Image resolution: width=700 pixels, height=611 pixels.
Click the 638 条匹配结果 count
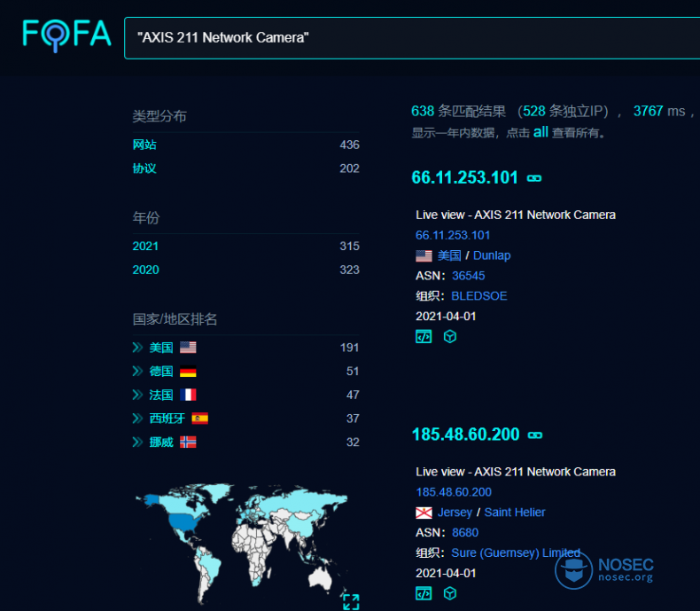(x=458, y=111)
